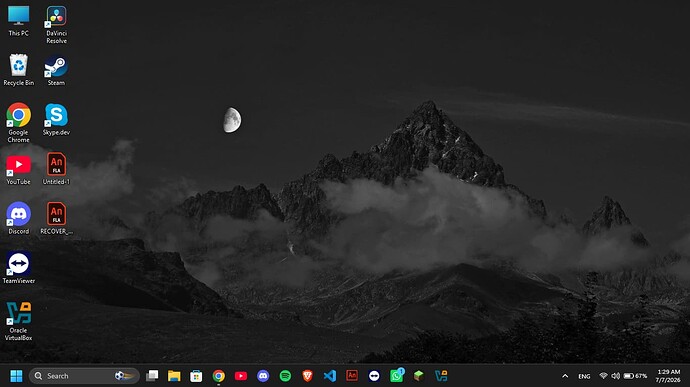Launch the Minecraft block icon in taskbar

point(418,376)
